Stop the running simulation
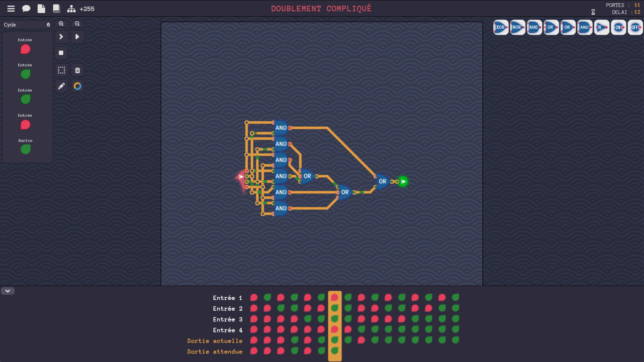The width and height of the screenshot is (644, 362). pyautogui.click(x=61, y=53)
